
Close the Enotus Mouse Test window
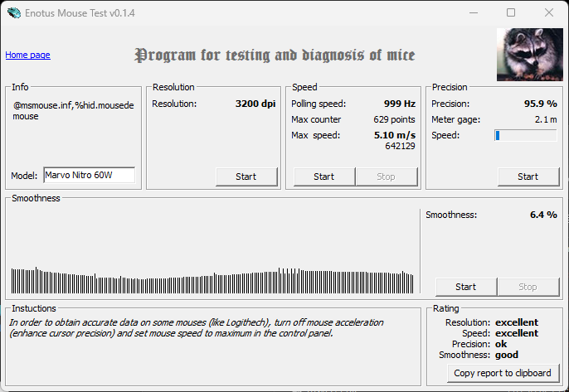[549, 12]
